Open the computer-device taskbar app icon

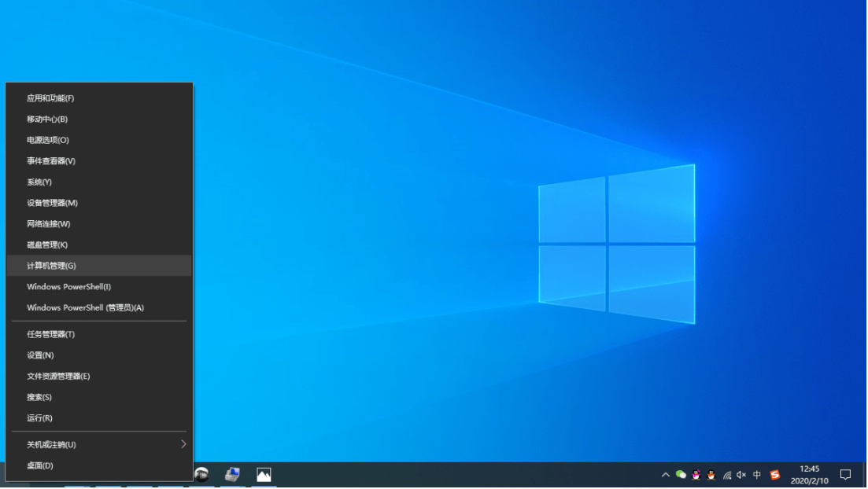[x=232, y=475]
